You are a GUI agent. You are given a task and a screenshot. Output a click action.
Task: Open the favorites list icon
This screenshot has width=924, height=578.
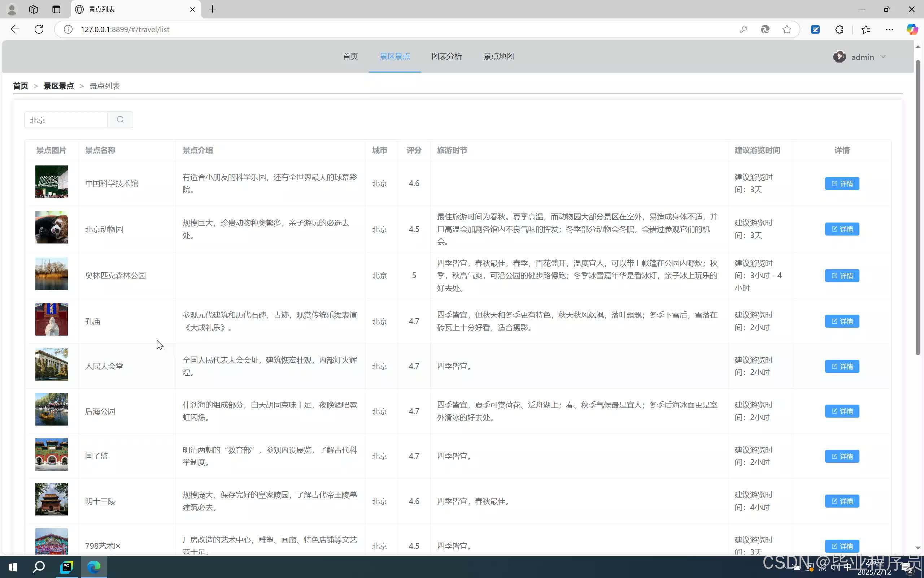(866, 29)
